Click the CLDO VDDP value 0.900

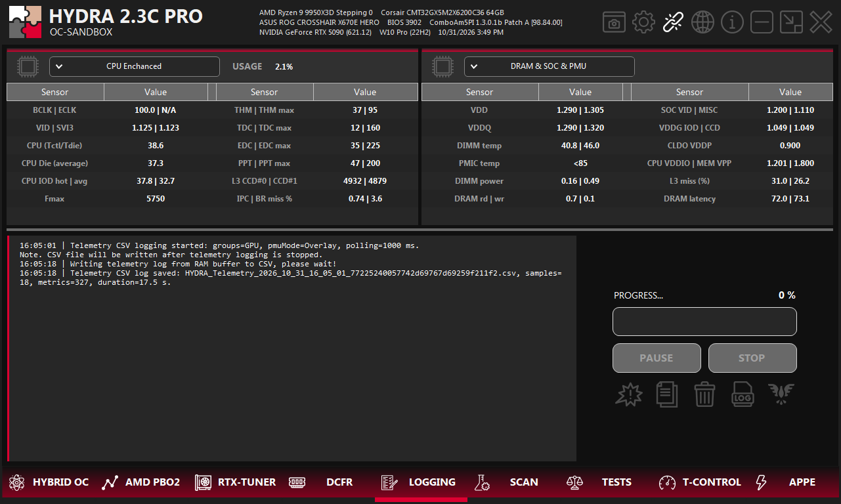[x=790, y=146]
